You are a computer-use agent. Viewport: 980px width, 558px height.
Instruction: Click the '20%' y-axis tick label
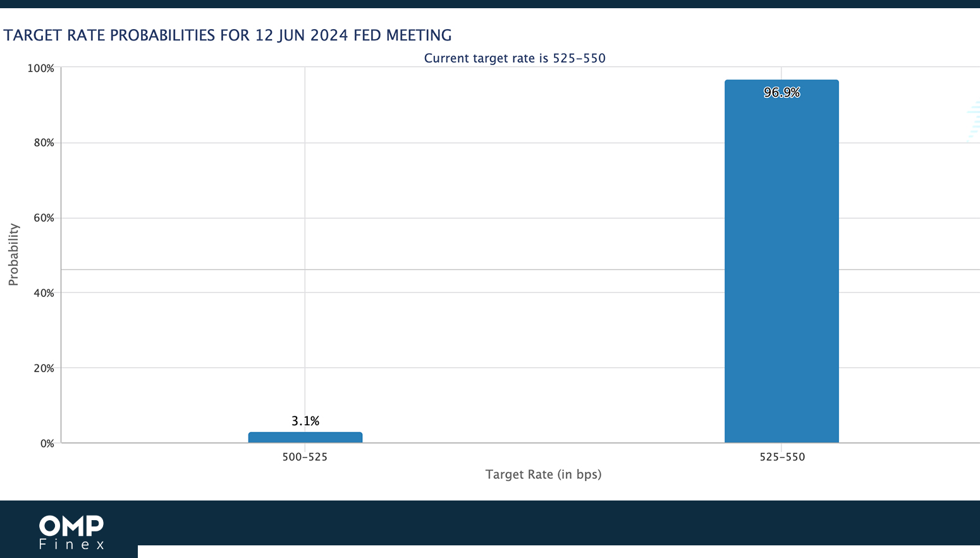pyautogui.click(x=43, y=368)
